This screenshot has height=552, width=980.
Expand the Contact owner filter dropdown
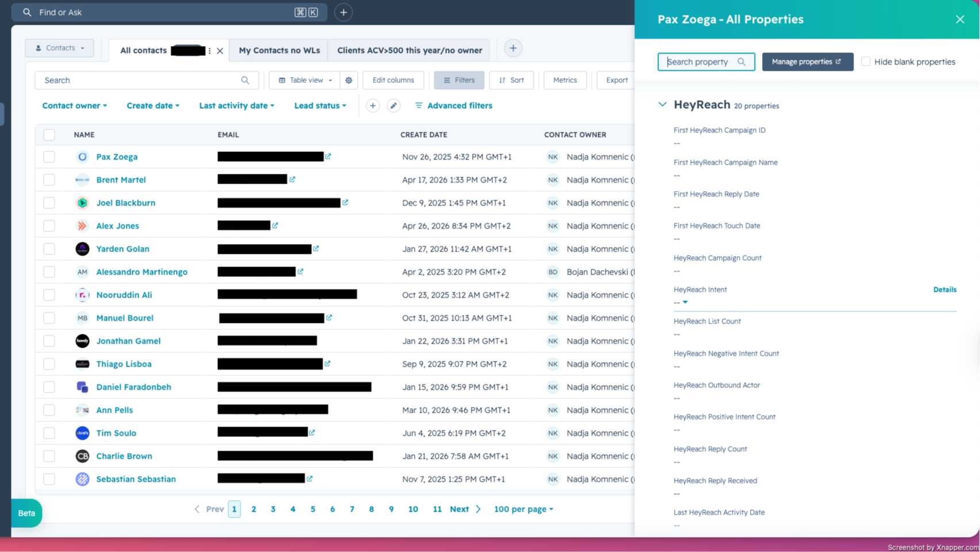(x=74, y=106)
